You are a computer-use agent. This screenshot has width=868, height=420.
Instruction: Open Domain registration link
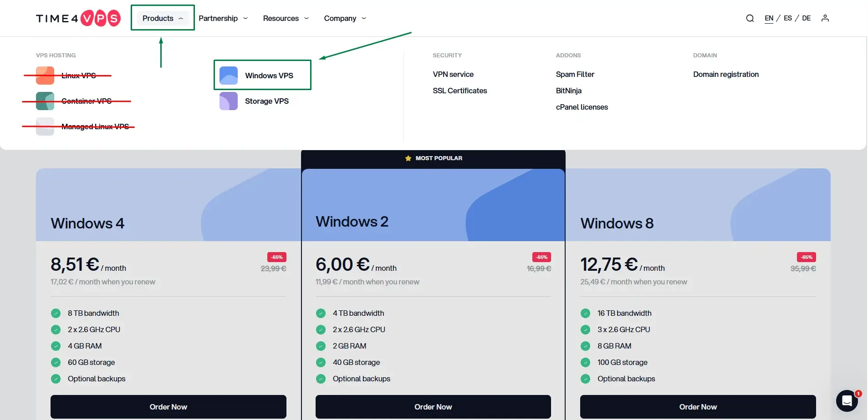[x=726, y=74]
